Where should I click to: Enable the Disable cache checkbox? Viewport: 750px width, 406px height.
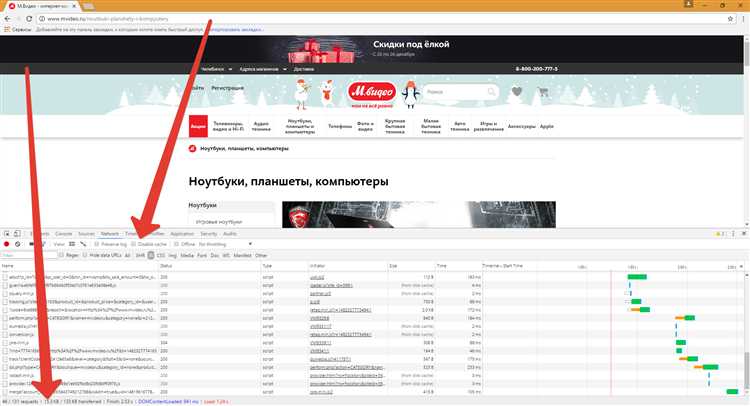point(134,244)
